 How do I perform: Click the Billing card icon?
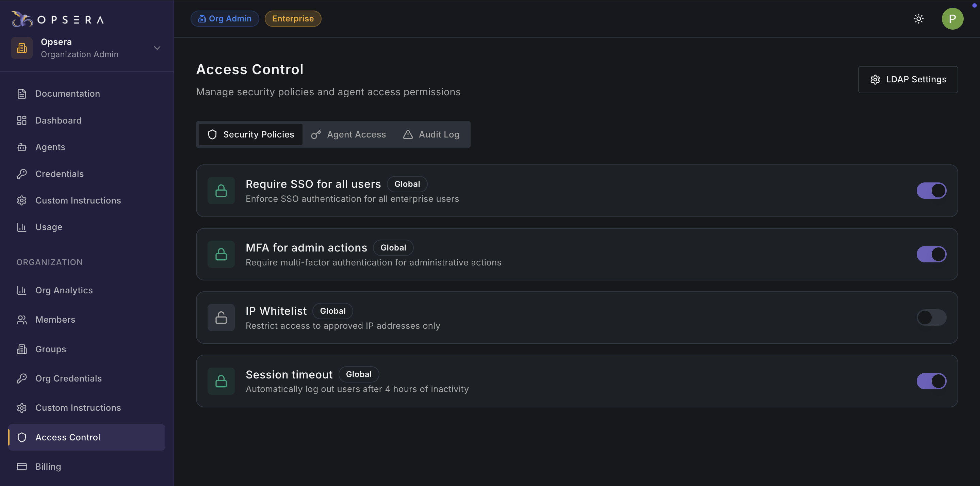pyautogui.click(x=22, y=467)
